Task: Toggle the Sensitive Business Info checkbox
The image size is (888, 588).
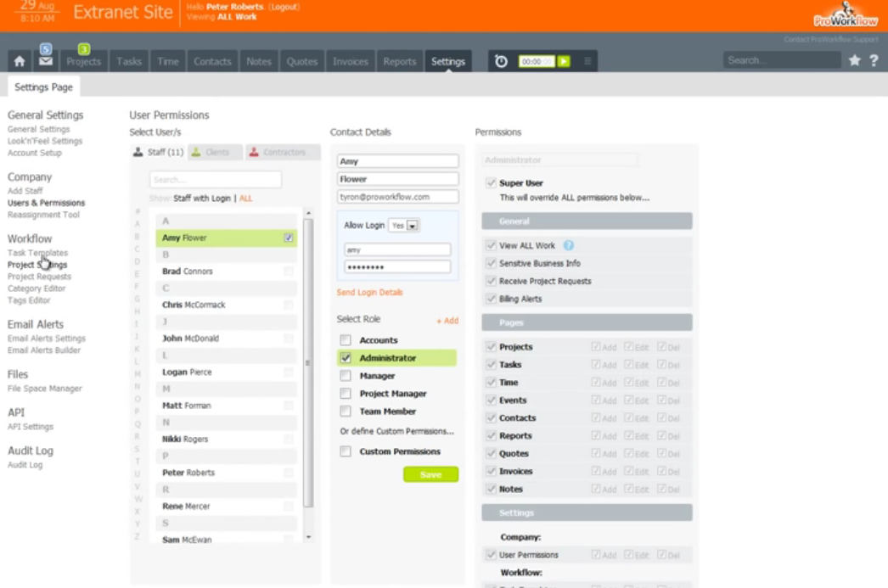Action: tap(491, 263)
